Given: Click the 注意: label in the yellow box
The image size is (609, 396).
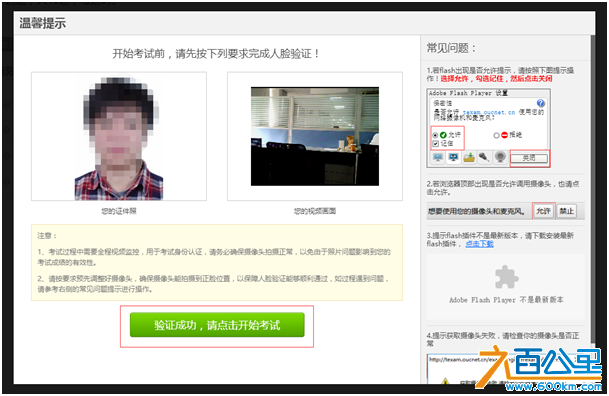Looking at the screenshot, I should (x=47, y=236).
